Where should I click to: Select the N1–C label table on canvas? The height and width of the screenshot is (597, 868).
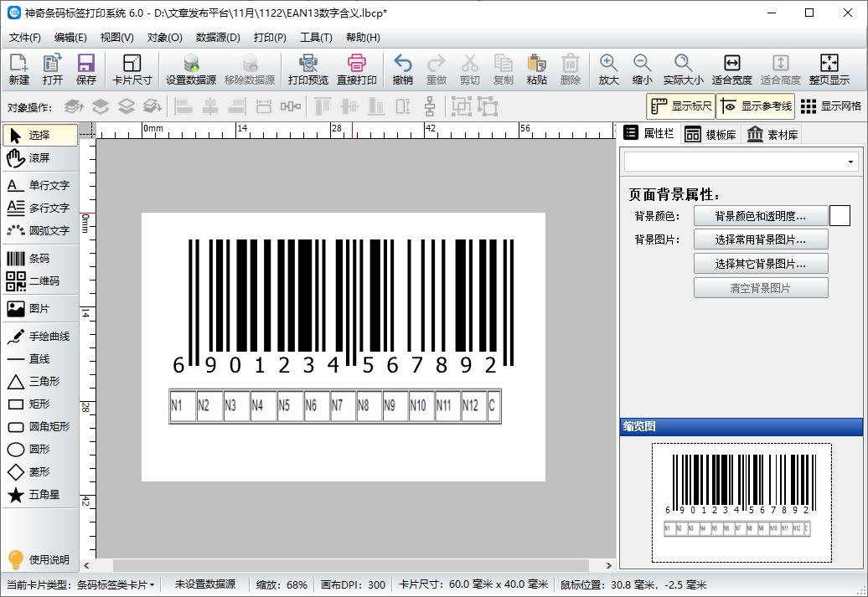[335, 406]
